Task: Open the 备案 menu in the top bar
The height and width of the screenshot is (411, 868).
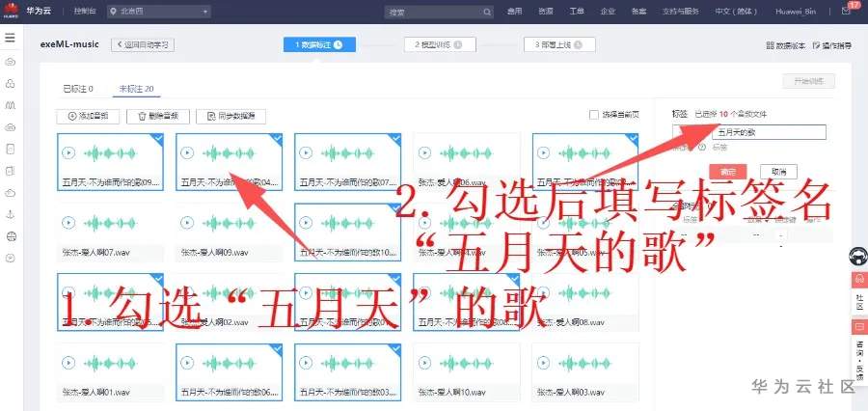Action: coord(638,12)
